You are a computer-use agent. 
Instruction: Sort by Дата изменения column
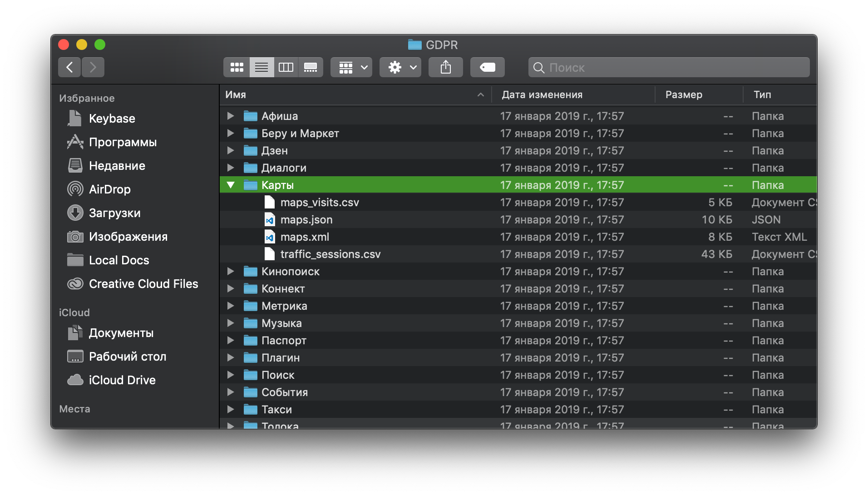coord(542,95)
